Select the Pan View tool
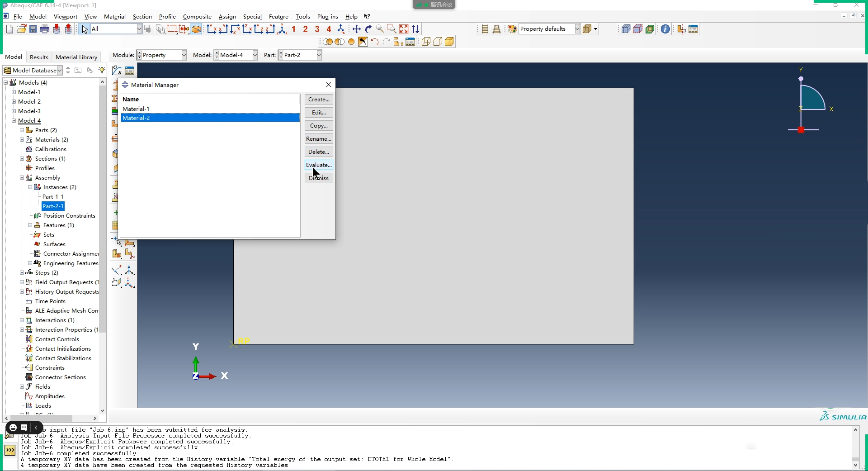Viewport: 868px width, 471px height. pyautogui.click(x=357, y=29)
